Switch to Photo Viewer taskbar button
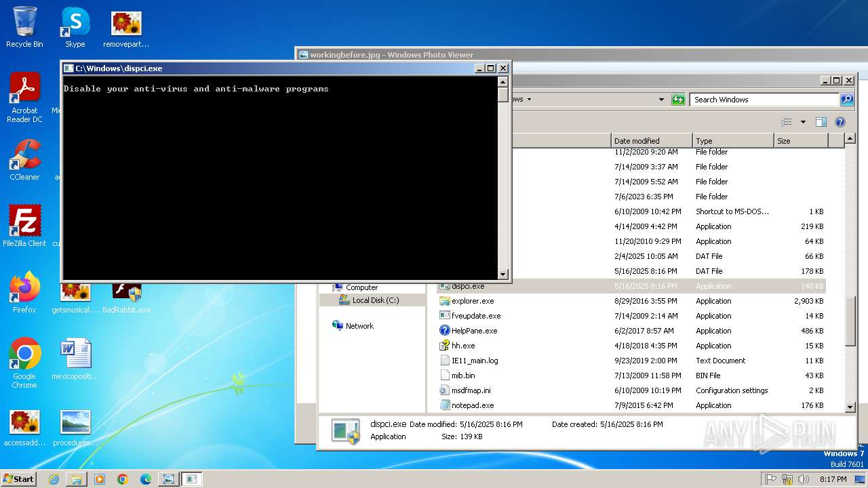This screenshot has width=868, height=488. (168, 479)
